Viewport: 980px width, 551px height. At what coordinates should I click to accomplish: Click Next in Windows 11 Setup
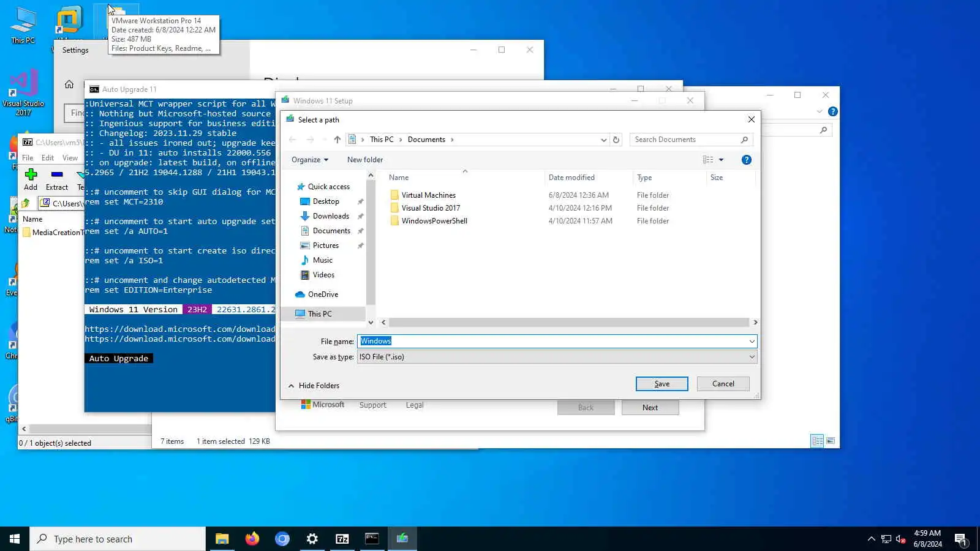[650, 408]
